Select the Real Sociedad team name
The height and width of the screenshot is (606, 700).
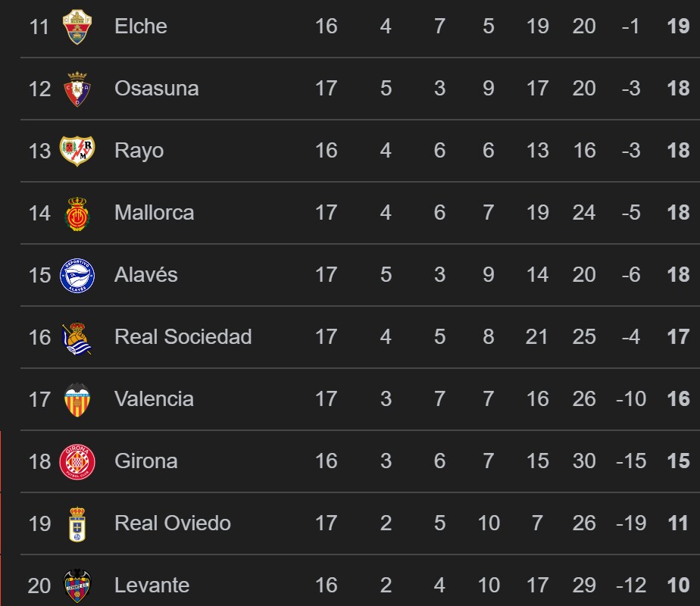coord(183,337)
